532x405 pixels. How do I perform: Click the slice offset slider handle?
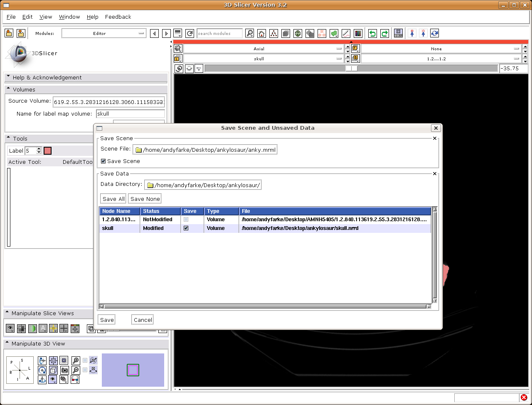tap(352, 69)
